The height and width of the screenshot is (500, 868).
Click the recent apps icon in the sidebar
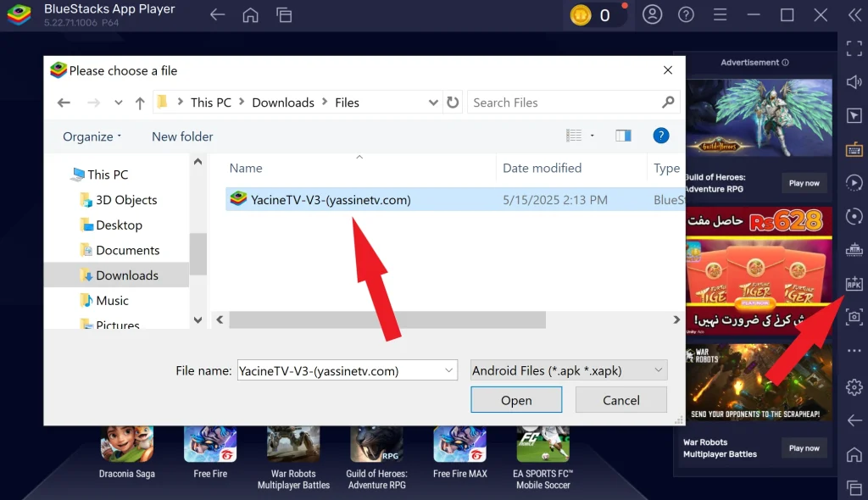pyautogui.click(x=854, y=488)
